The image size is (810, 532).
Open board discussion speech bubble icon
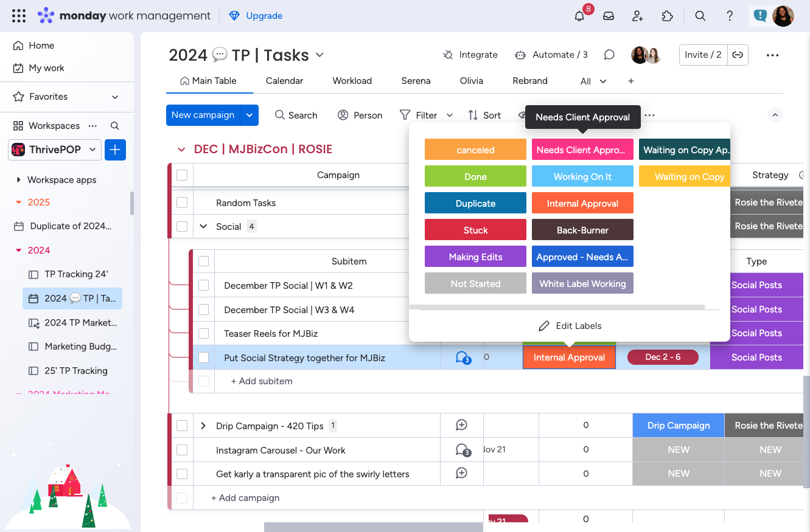pyautogui.click(x=609, y=55)
